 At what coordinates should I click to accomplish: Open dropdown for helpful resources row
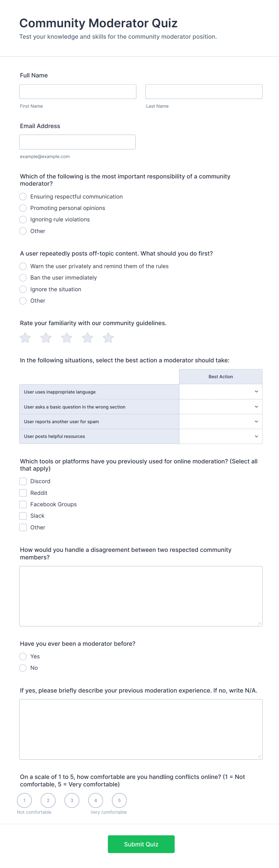pyautogui.click(x=221, y=436)
